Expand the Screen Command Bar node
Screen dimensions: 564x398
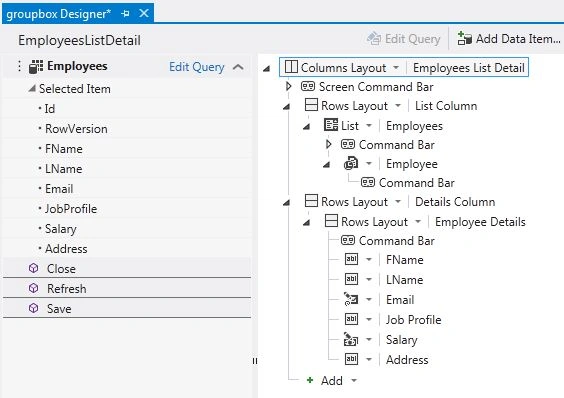(x=288, y=86)
